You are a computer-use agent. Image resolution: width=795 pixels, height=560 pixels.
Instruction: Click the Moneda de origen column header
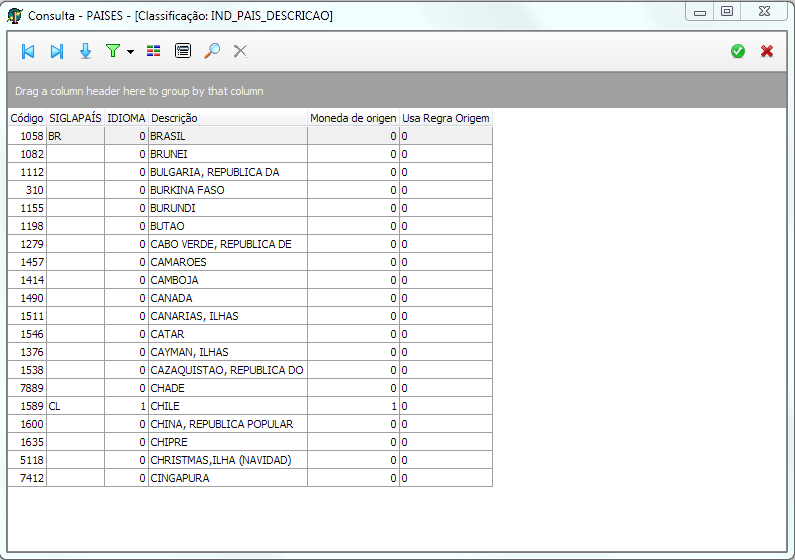353,118
